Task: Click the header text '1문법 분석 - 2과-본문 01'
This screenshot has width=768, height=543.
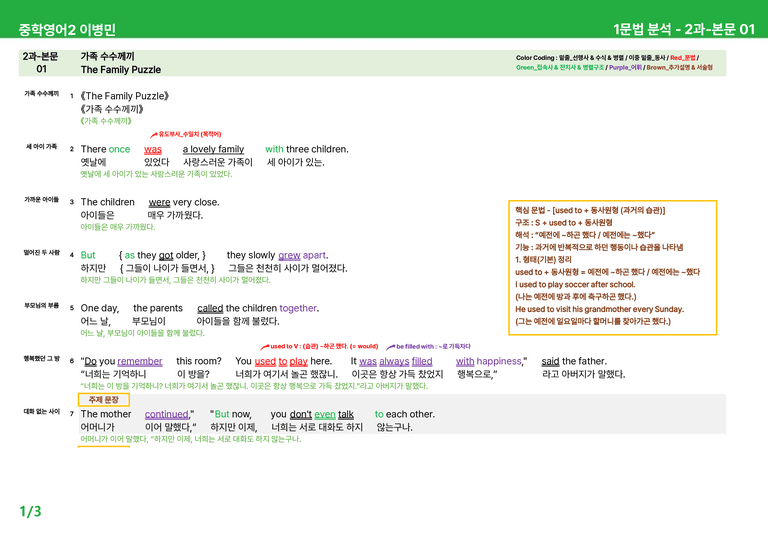Action: (684, 29)
